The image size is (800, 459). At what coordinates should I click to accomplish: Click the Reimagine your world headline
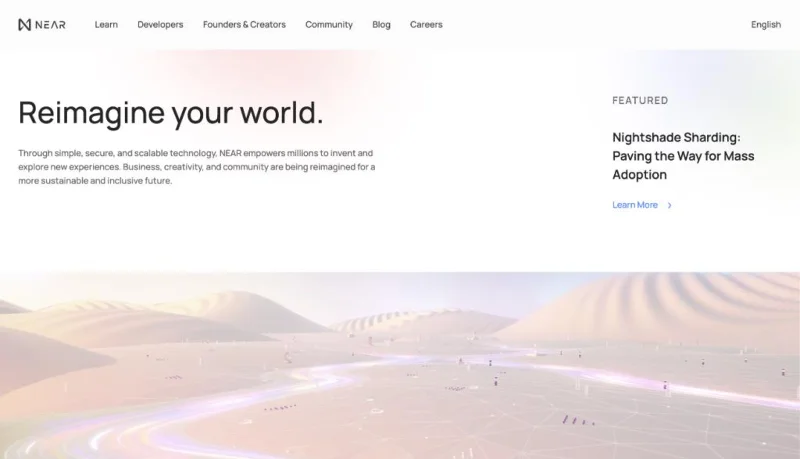(x=171, y=113)
